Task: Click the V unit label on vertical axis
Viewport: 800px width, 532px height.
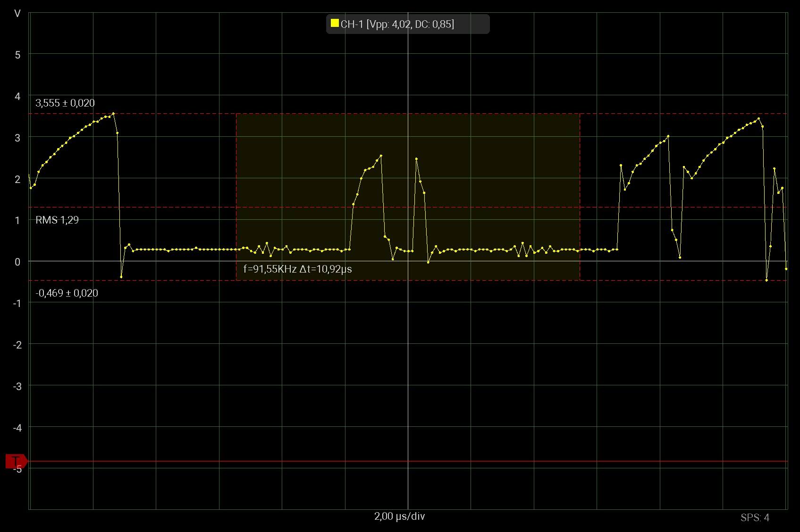Action: tap(17, 14)
